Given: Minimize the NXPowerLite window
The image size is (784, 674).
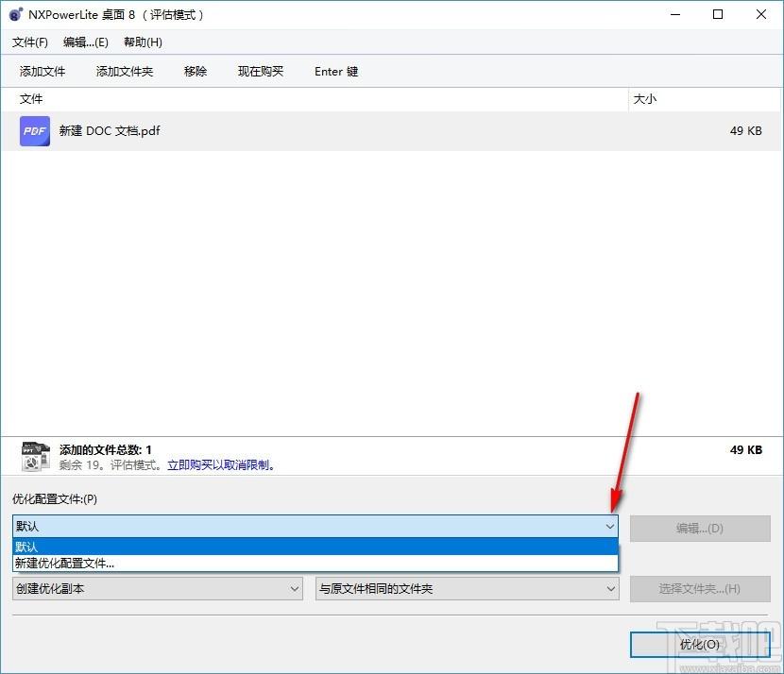Looking at the screenshot, I should [675, 14].
